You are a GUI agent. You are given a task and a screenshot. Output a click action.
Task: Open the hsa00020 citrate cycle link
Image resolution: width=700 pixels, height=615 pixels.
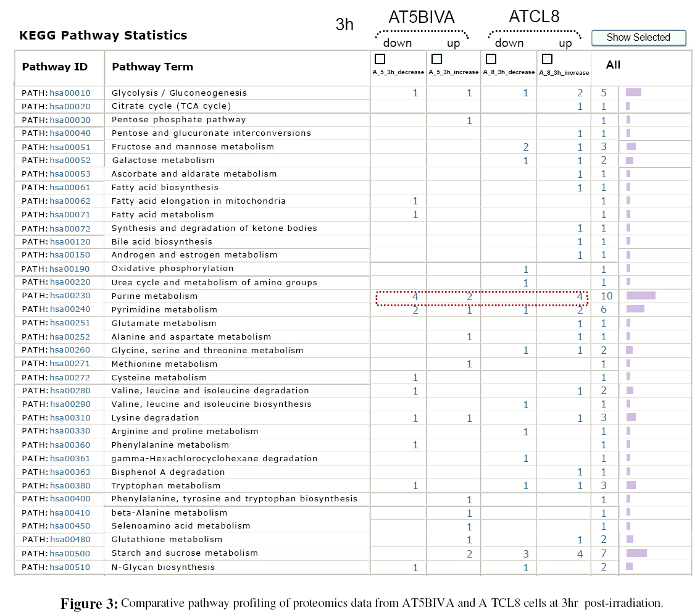point(70,106)
